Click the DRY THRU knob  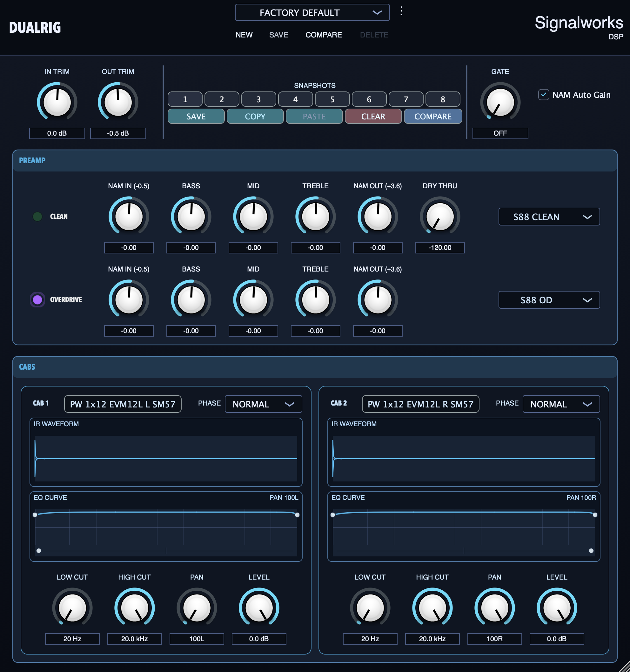tap(440, 216)
